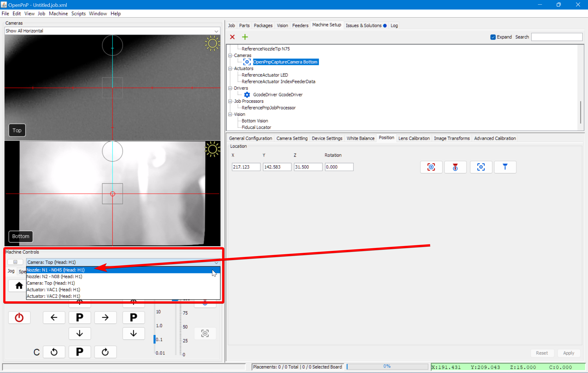Screen dimensions: 588x373
Task: Select Nozzle: N2 - N08 from the list
Action: 54,276
